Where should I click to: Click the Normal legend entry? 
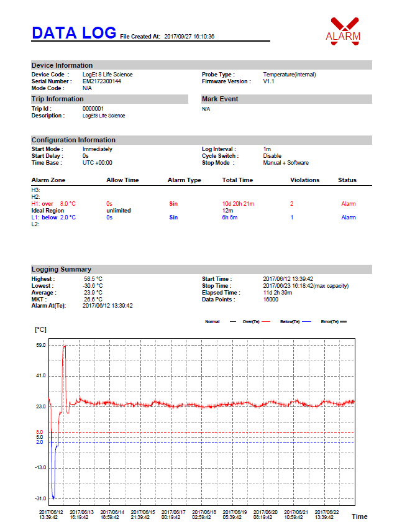point(212,322)
